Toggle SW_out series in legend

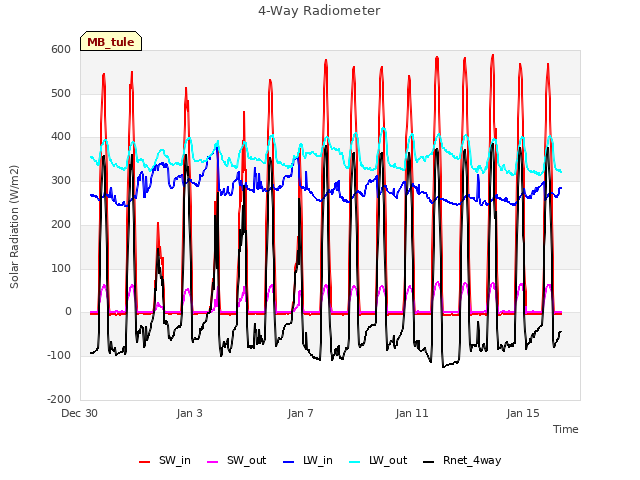[x=237, y=460]
